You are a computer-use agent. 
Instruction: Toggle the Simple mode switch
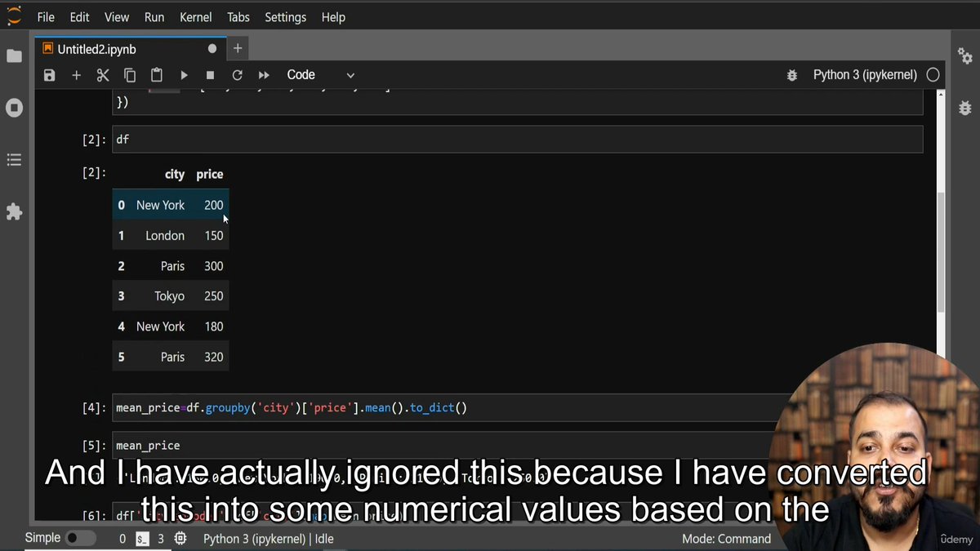point(80,539)
